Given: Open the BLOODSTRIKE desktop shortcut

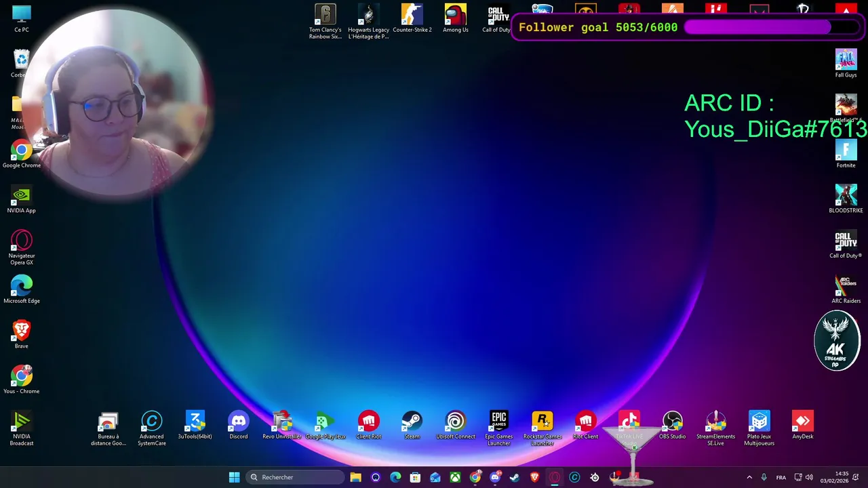Looking at the screenshot, I should (x=846, y=200).
